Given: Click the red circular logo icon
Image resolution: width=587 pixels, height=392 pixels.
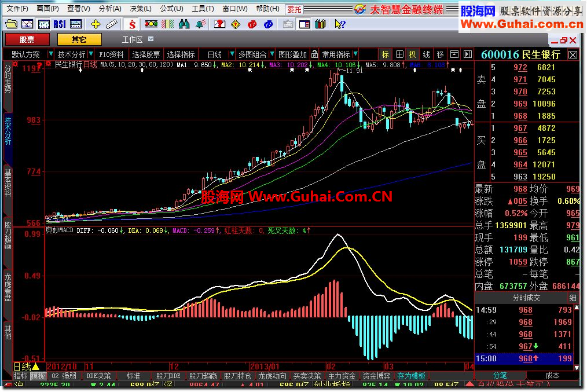Looking at the screenshot, I should (x=252, y=24).
